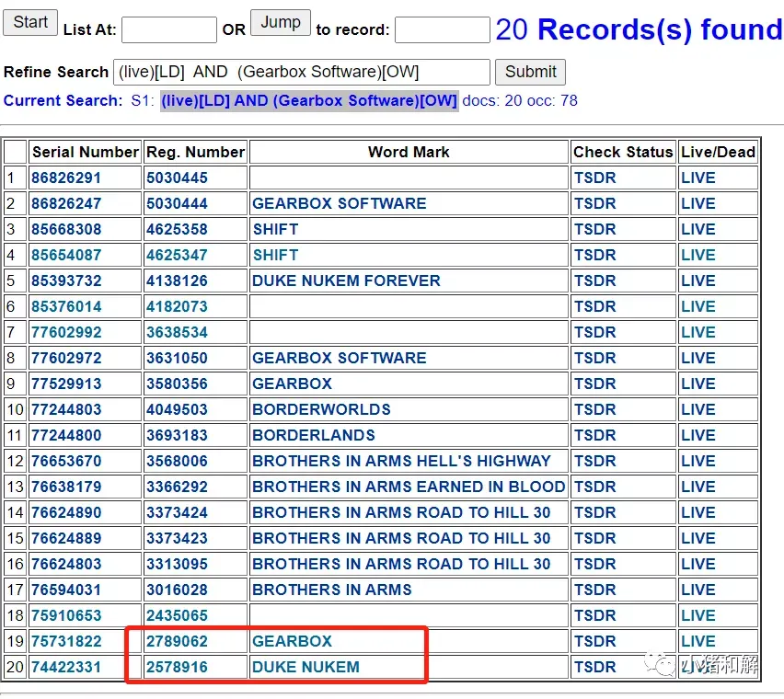This screenshot has width=784, height=699.
Task: Open the DUKE NUKEM word mark, serial 74422331
Action: pyautogui.click(x=306, y=667)
